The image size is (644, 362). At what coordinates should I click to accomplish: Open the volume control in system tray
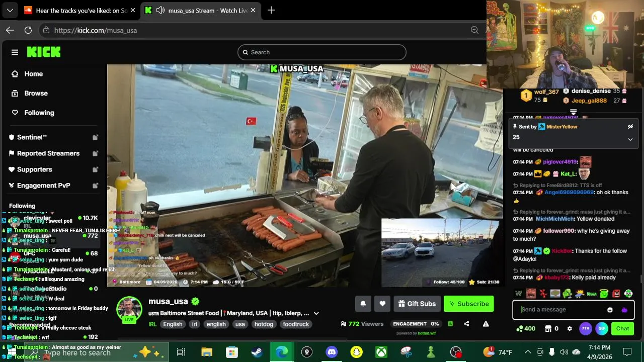tap(564, 352)
